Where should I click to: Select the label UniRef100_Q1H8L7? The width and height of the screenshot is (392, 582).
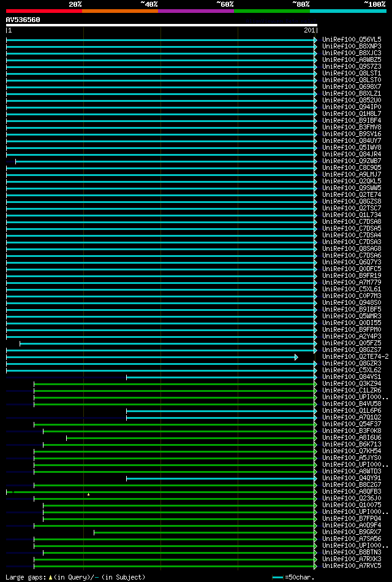pos(352,113)
